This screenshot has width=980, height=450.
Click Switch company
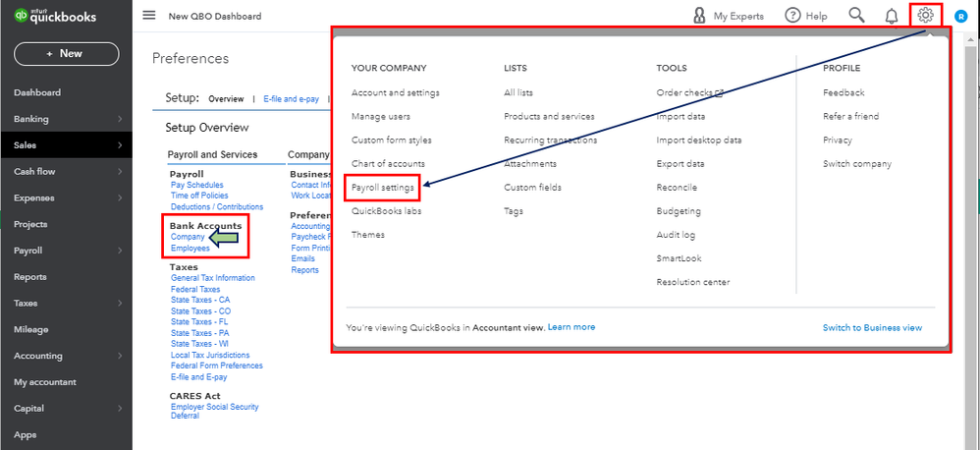tap(857, 164)
